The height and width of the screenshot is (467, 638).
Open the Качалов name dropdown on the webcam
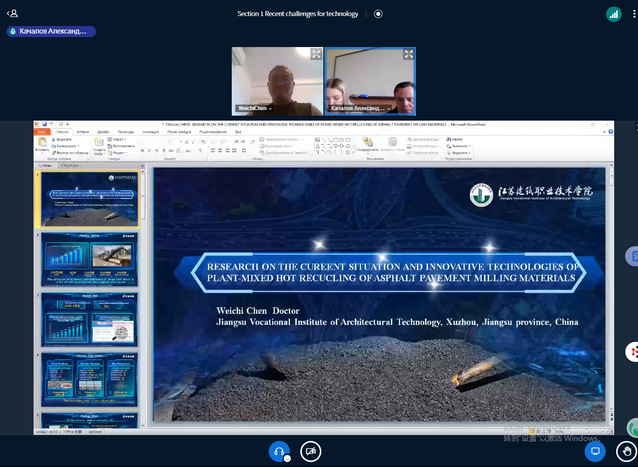click(357, 108)
